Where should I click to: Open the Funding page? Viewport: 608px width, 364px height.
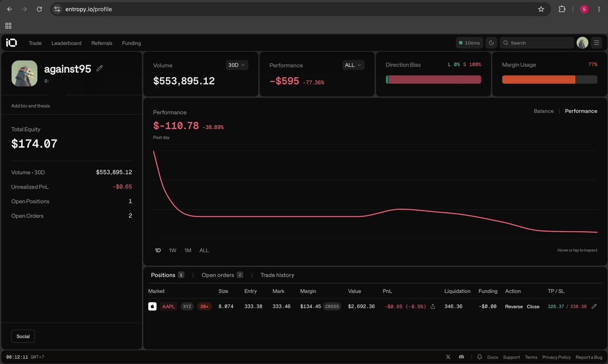(131, 43)
